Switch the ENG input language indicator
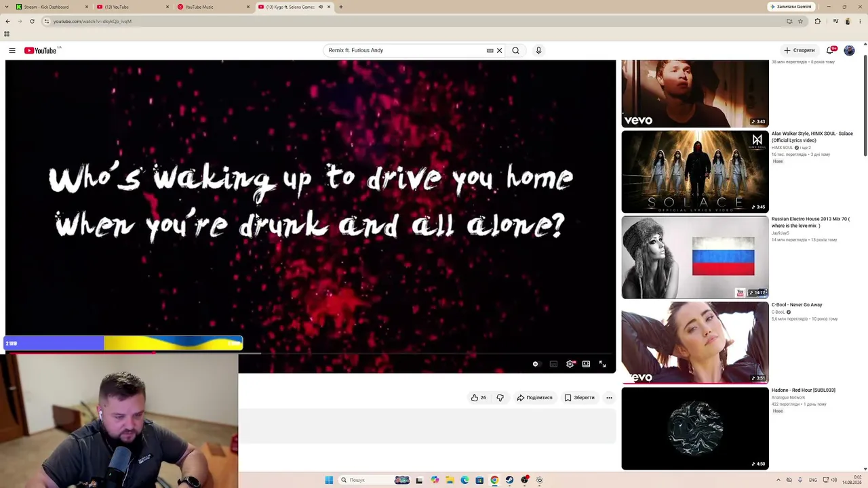Screen dimensions: 868x488 813,480
